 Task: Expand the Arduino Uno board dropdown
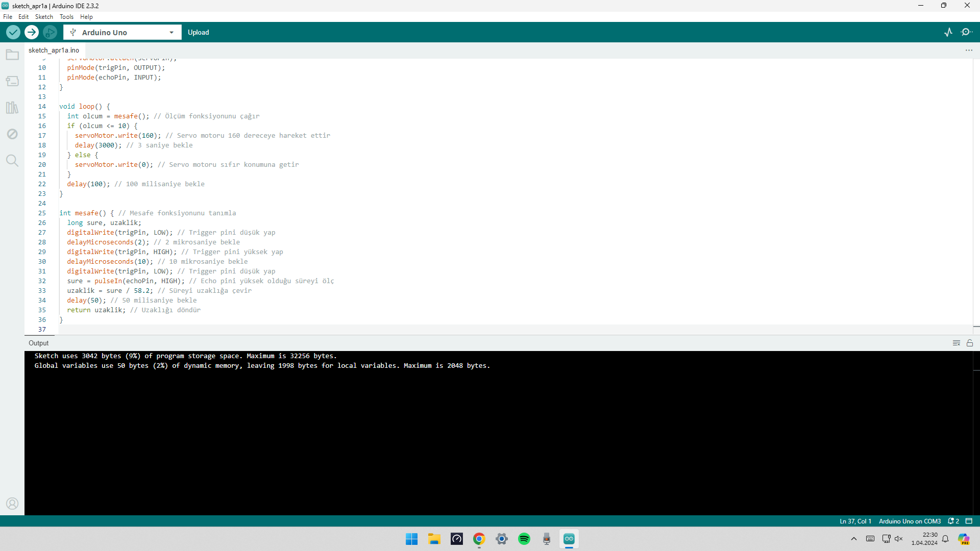(x=171, y=33)
